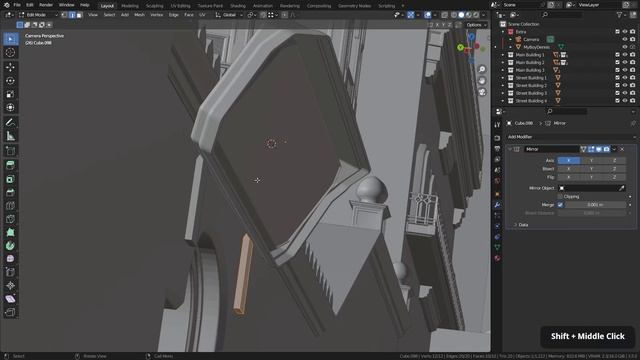Select the Scale tool in left toolbar

pos(10,94)
